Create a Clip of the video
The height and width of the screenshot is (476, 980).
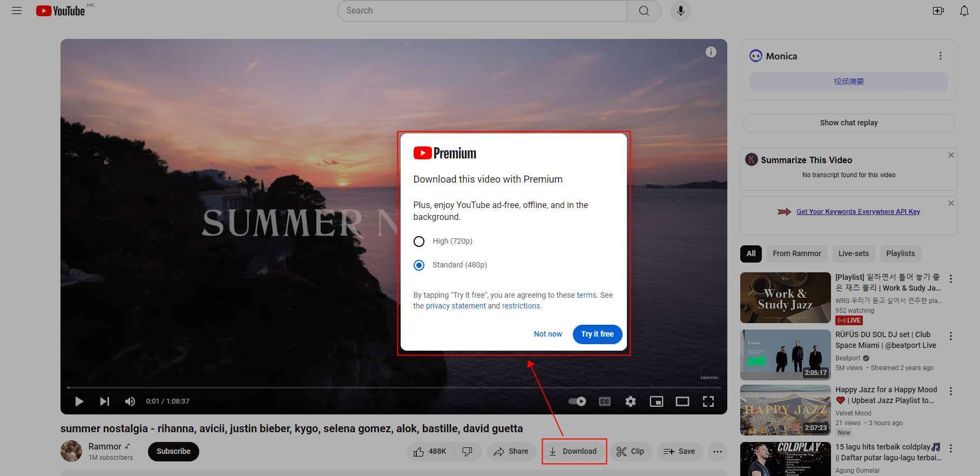pyautogui.click(x=631, y=452)
